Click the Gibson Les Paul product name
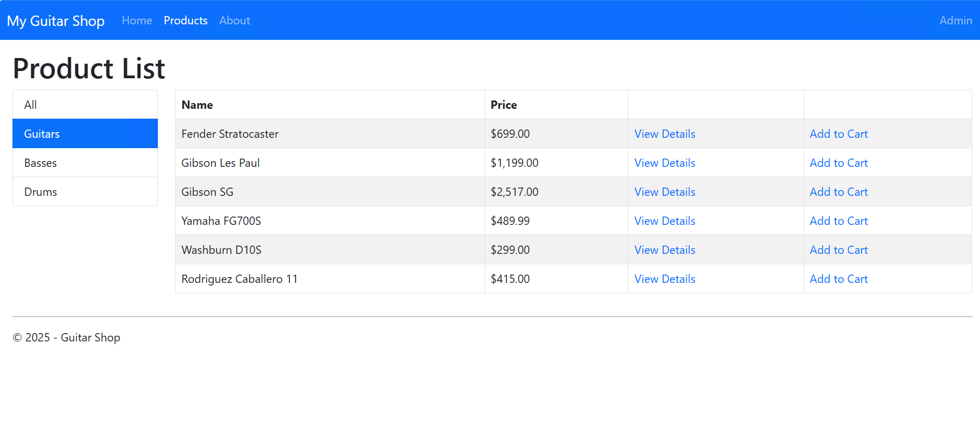 click(x=221, y=163)
